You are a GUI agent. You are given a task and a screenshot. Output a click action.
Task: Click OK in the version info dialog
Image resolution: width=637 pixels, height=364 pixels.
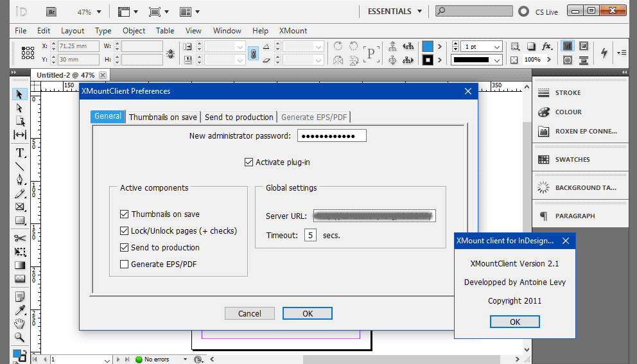[514, 322]
